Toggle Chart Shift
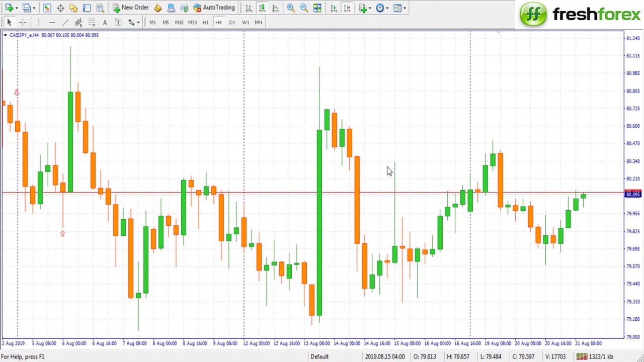This screenshot has width=644, height=362. pos(347,8)
